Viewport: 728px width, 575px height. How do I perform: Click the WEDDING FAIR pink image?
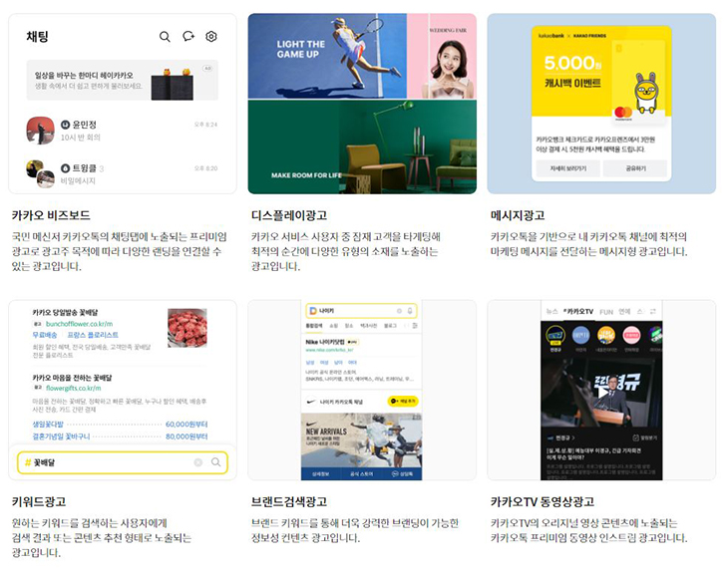point(442,56)
